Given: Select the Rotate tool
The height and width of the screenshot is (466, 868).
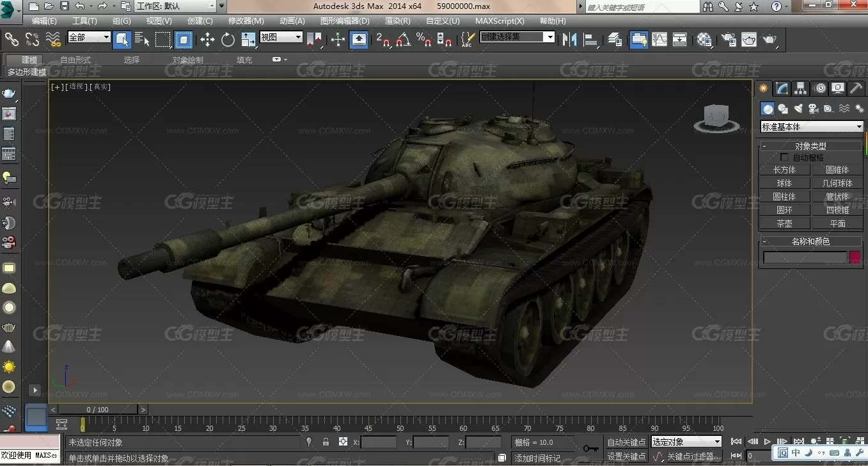Looking at the screenshot, I should 228,40.
